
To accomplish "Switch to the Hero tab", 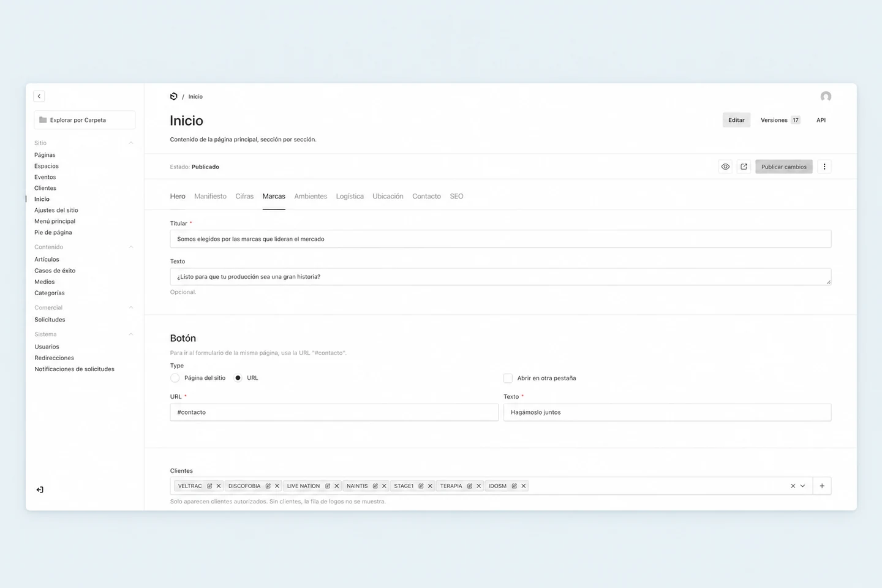I will 178,196.
